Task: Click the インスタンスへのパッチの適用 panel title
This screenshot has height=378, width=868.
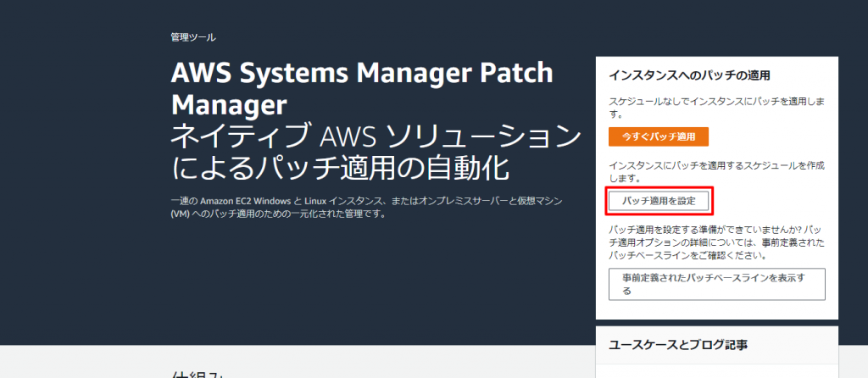Action: point(689,75)
